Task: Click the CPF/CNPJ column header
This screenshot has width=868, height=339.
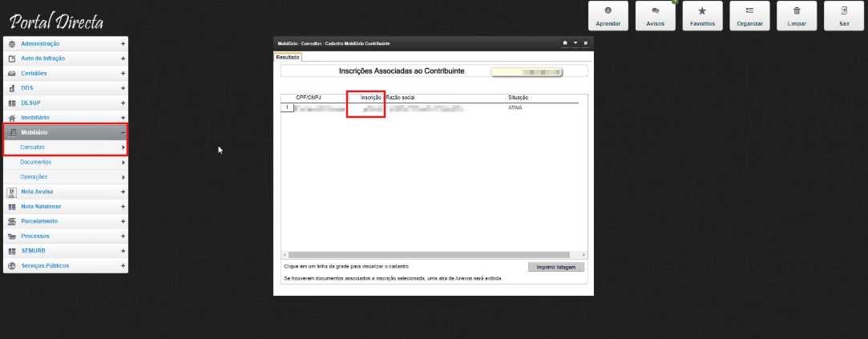Action: point(309,98)
